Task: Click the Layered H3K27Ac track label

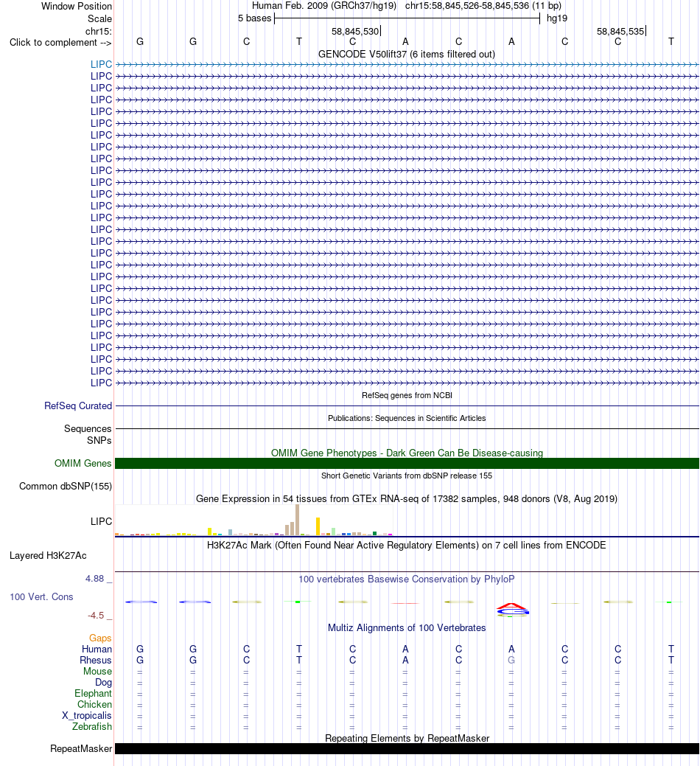Action: 48,555
